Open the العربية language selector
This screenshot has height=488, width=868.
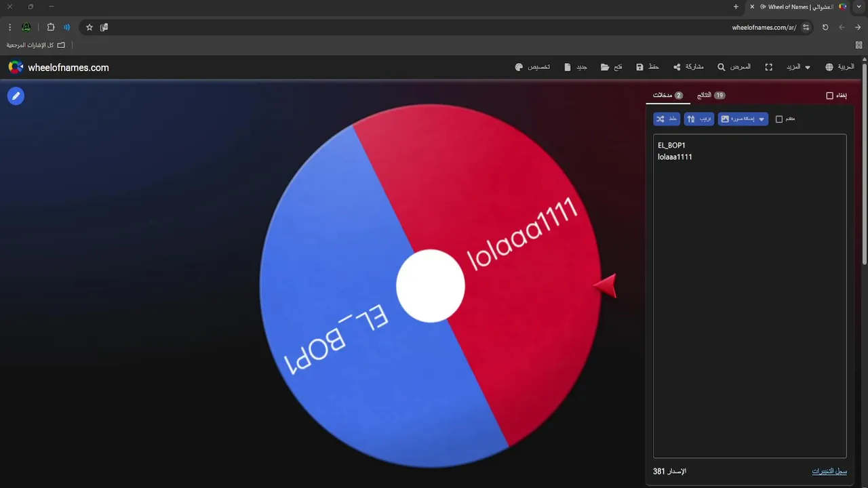pyautogui.click(x=840, y=67)
